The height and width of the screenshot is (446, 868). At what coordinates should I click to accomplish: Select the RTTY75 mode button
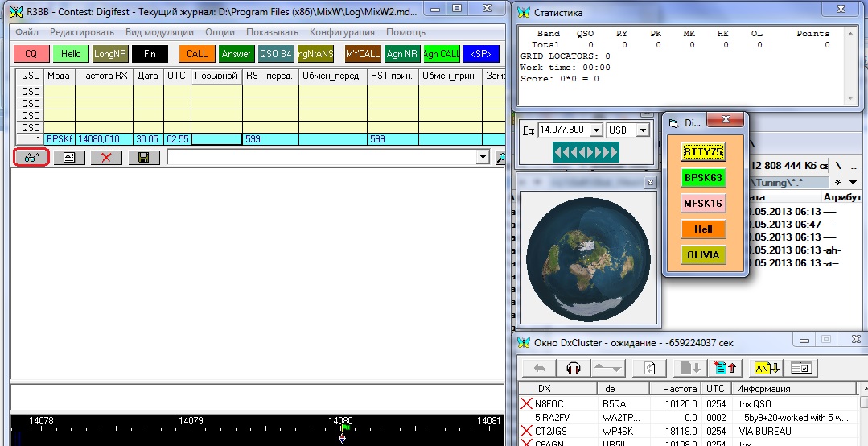(x=703, y=151)
